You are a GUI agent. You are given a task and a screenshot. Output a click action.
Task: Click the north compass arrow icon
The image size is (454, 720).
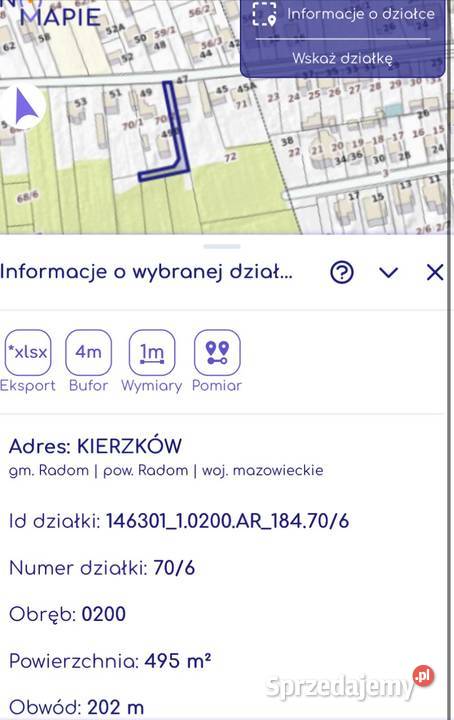(25, 108)
